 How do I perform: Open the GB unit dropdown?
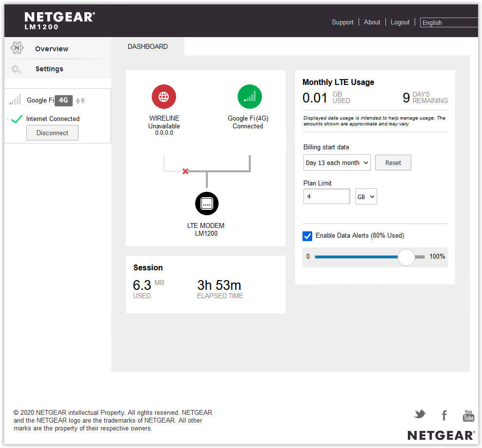click(366, 197)
